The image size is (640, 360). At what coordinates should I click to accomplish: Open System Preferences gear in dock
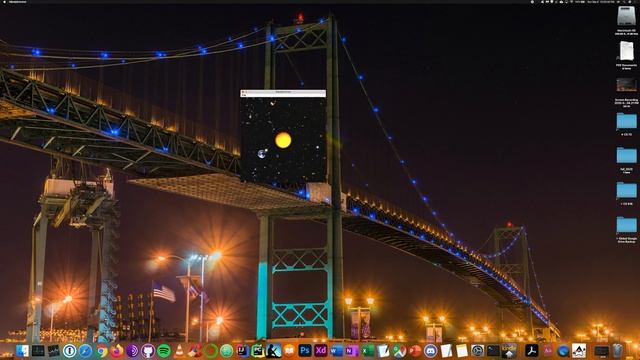(x=477, y=351)
